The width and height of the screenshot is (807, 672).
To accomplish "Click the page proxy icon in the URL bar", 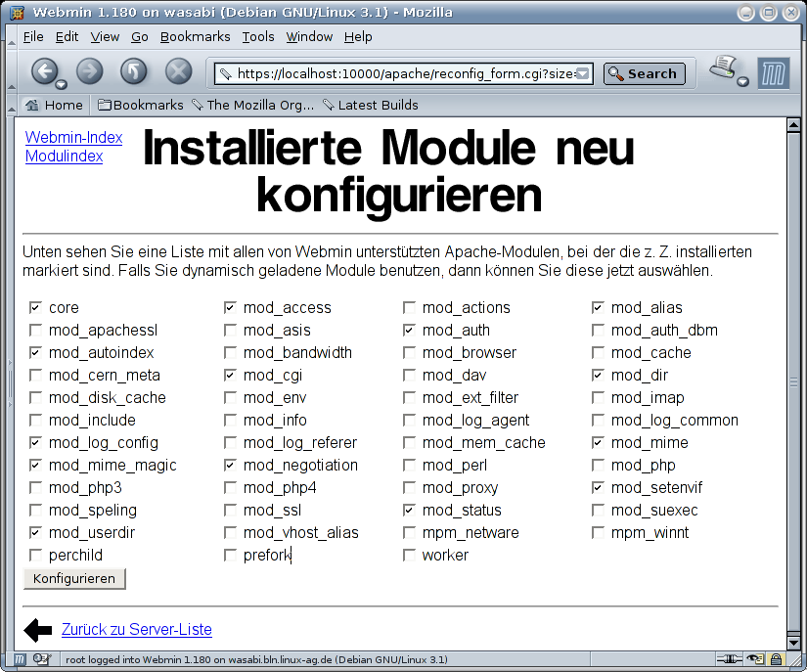I will tap(225, 74).
